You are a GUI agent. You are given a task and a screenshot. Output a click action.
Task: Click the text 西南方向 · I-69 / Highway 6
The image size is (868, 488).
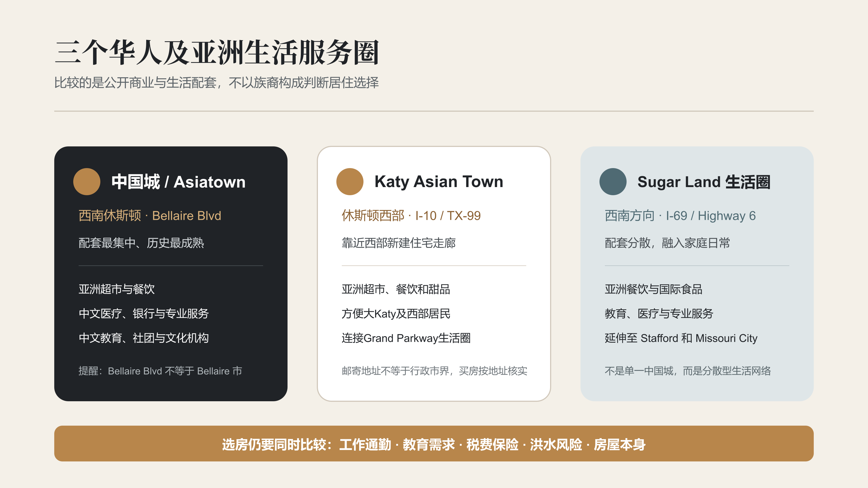[x=680, y=216]
